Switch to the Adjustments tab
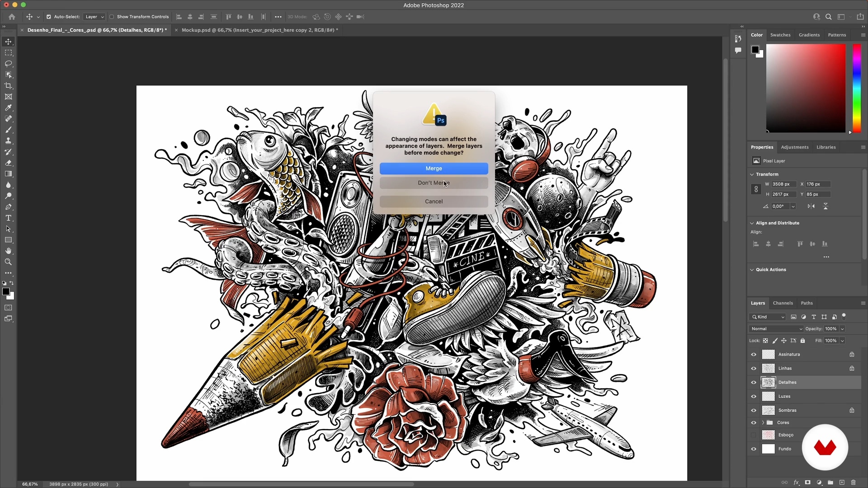The height and width of the screenshot is (488, 868). pyautogui.click(x=795, y=147)
